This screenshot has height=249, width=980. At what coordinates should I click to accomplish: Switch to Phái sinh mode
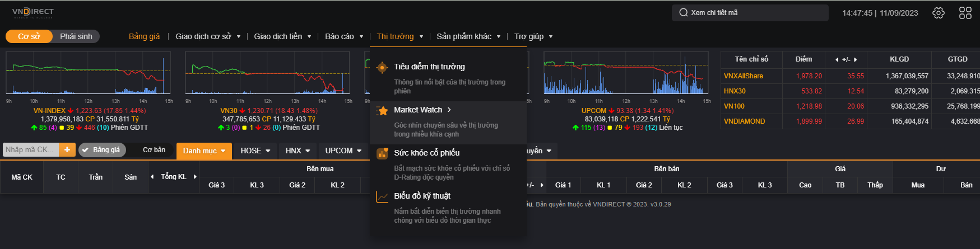76,36
